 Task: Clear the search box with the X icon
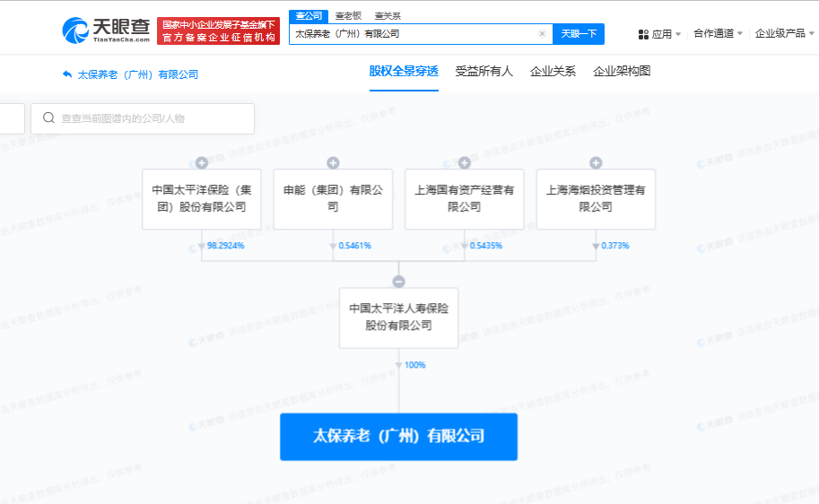pos(542,34)
